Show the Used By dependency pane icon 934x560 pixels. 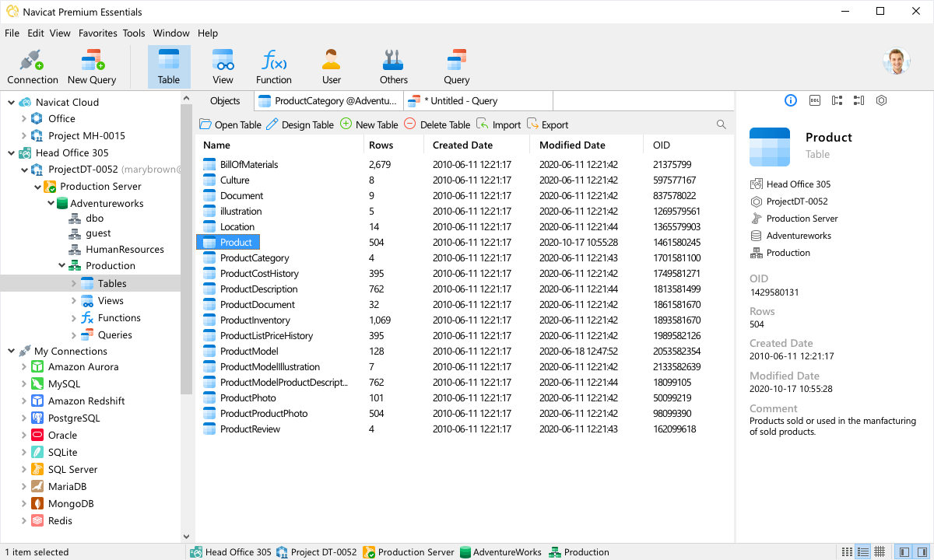pyautogui.click(x=859, y=100)
